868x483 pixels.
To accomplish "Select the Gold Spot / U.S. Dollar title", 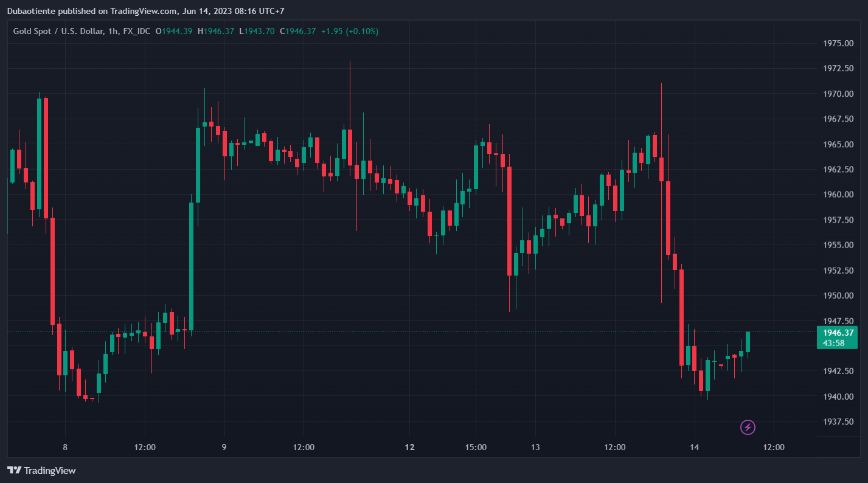I will [x=58, y=31].
